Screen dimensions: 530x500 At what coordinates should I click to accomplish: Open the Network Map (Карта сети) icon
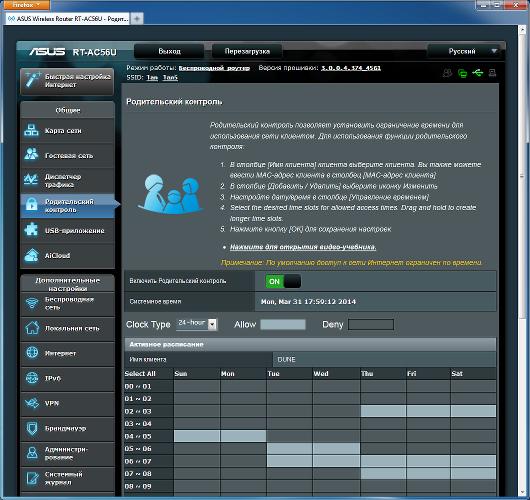click(x=31, y=130)
